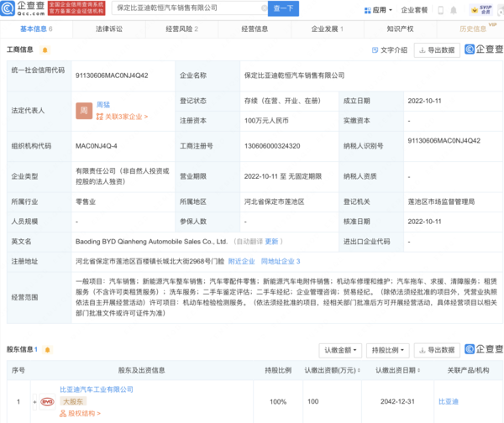Open the 关联3家企业 link
This screenshot has height=423, width=504.
pos(122,117)
